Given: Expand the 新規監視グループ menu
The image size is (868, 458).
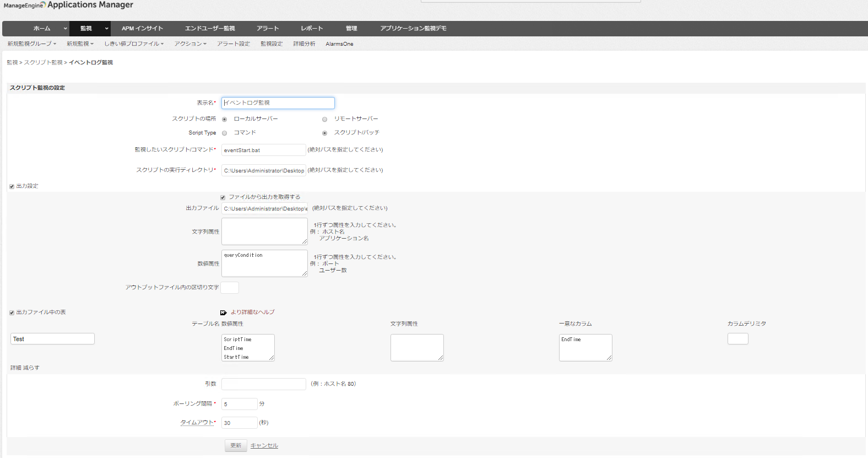Looking at the screenshot, I should (x=32, y=44).
